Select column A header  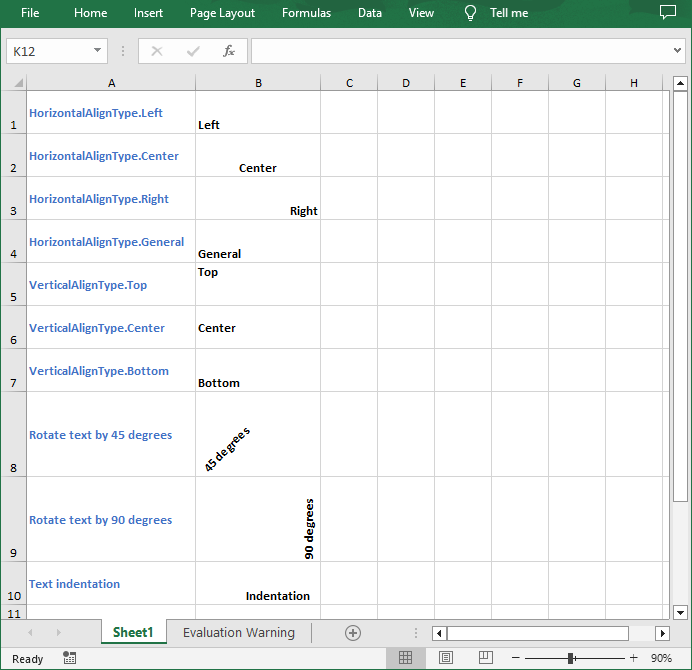coord(111,83)
